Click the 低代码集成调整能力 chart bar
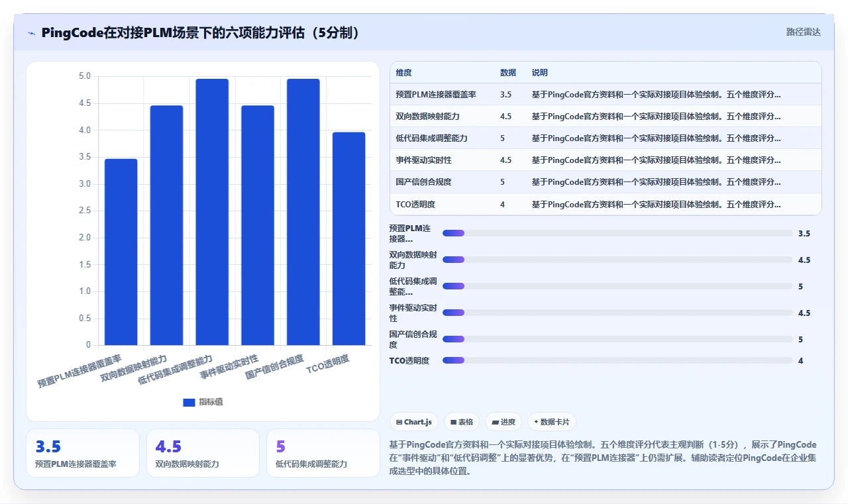Screen dimensions: 848x504 coord(212,212)
